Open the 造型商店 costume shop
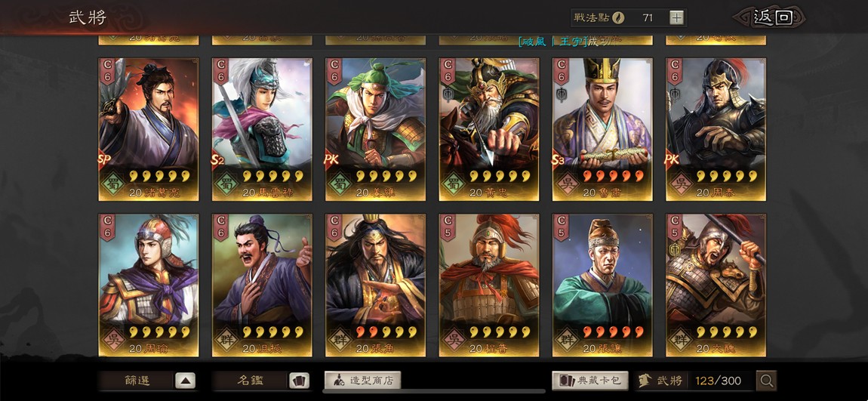Screen dimensions: 868x401 (x=362, y=381)
